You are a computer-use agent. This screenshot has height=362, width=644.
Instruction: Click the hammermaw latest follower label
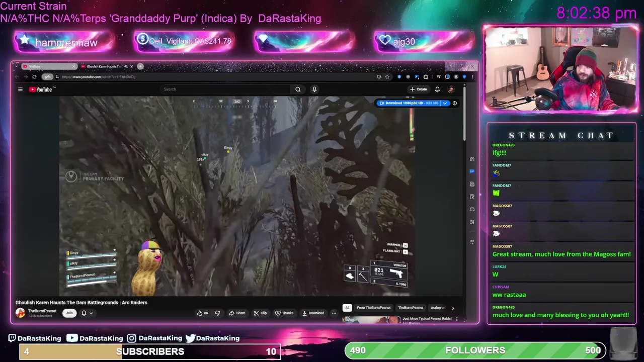coord(66,43)
